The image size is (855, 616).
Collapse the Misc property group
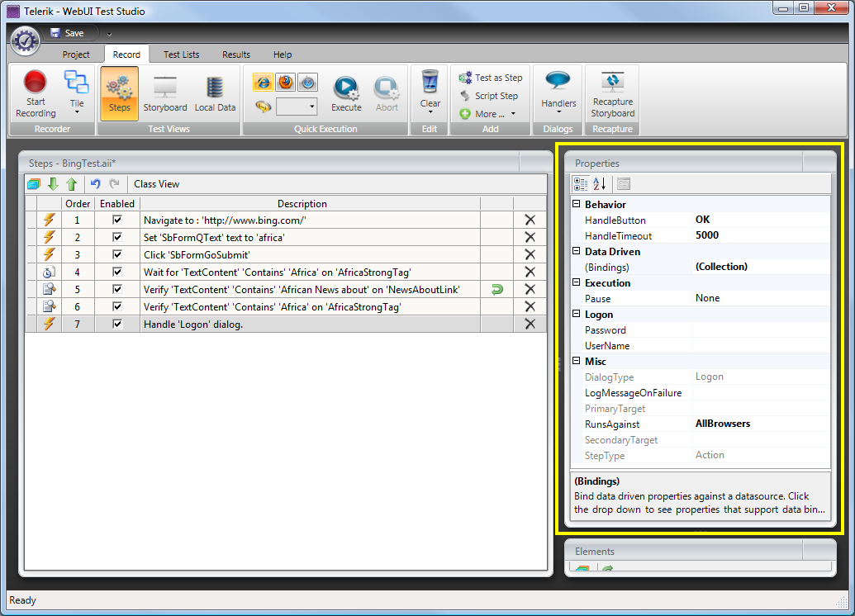577,361
